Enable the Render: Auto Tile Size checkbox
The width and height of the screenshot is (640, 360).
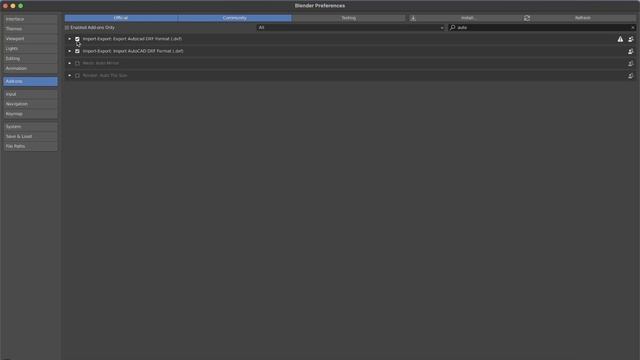tap(77, 76)
